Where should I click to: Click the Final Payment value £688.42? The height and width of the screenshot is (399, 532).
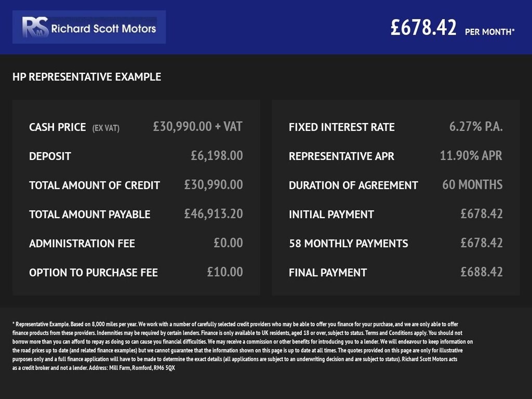[482, 272]
